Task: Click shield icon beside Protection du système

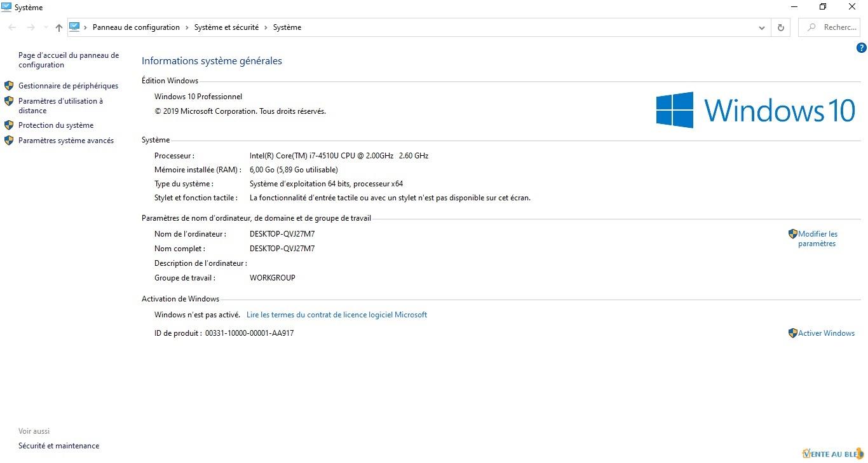Action: (9, 125)
